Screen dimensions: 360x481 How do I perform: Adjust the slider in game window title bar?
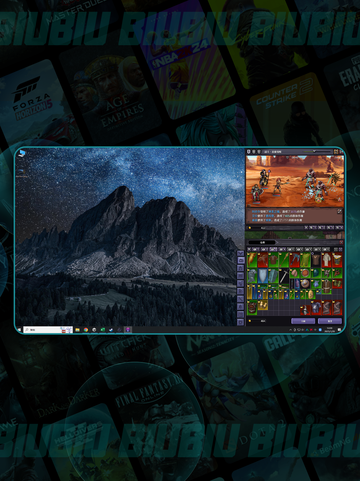315,152
